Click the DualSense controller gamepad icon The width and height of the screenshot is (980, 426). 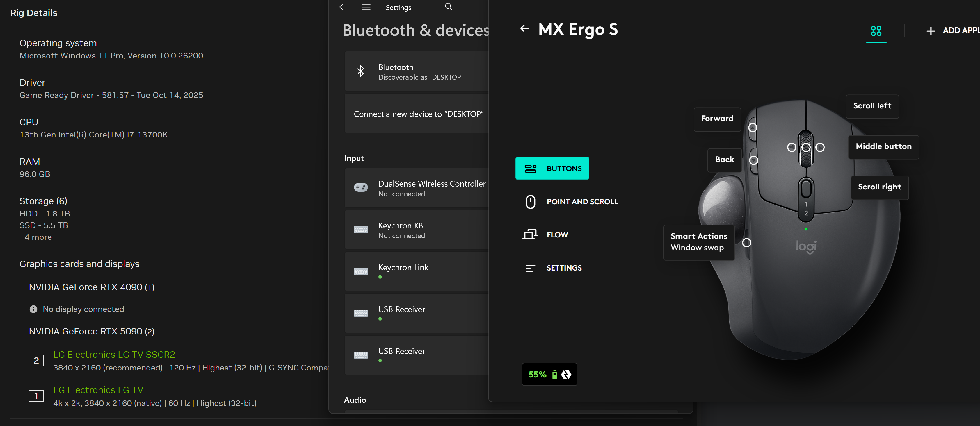pyautogui.click(x=361, y=188)
